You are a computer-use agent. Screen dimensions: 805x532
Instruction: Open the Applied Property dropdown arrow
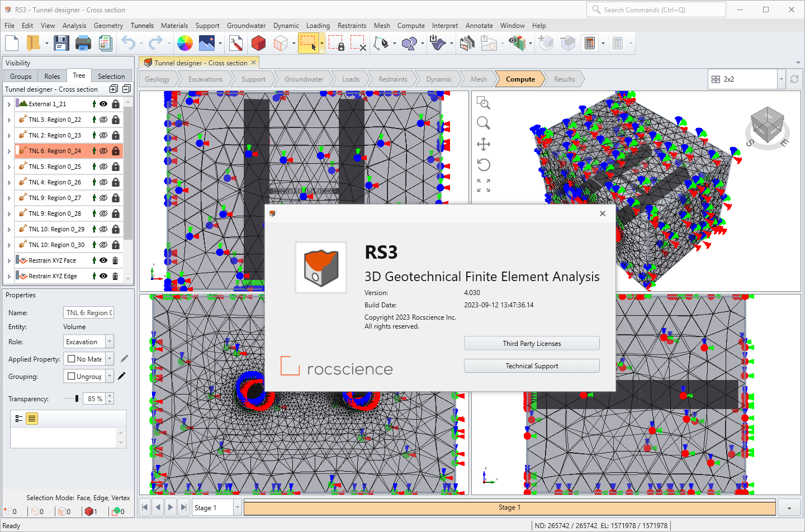click(x=110, y=359)
